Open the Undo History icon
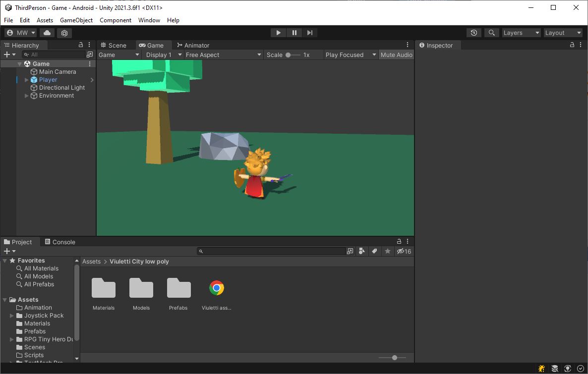Image resolution: width=588 pixels, height=374 pixels. pyautogui.click(x=474, y=33)
